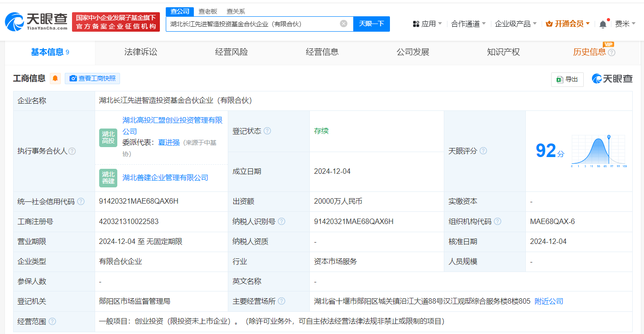Screen dimensions: 644x334
Task: Click the help icon beside 历史信息 tab
Action: pos(611,52)
